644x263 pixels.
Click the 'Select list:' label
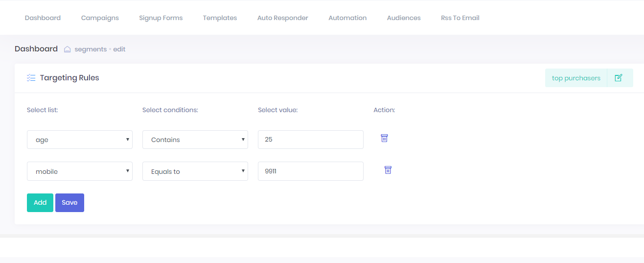pos(43,110)
